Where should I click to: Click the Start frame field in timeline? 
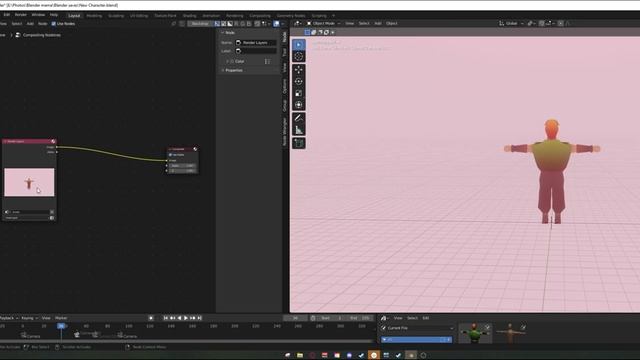[x=331, y=318]
